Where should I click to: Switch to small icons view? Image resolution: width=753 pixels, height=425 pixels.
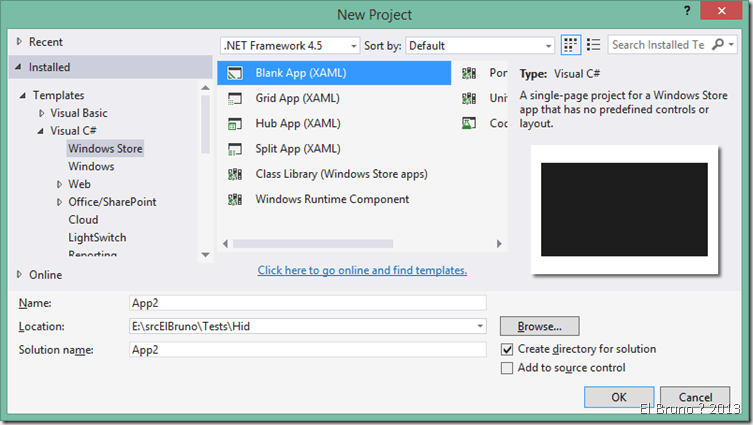point(571,45)
